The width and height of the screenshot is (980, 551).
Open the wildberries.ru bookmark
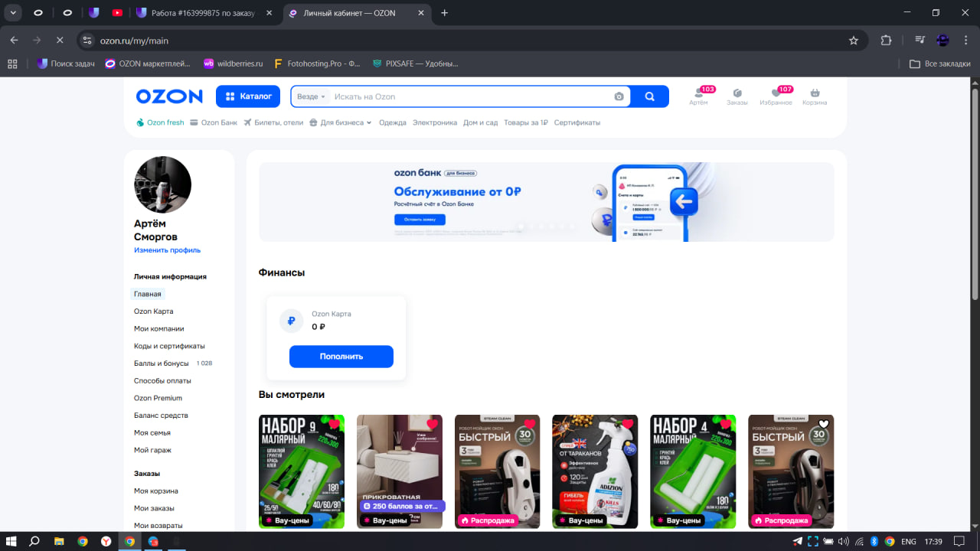coord(233,64)
